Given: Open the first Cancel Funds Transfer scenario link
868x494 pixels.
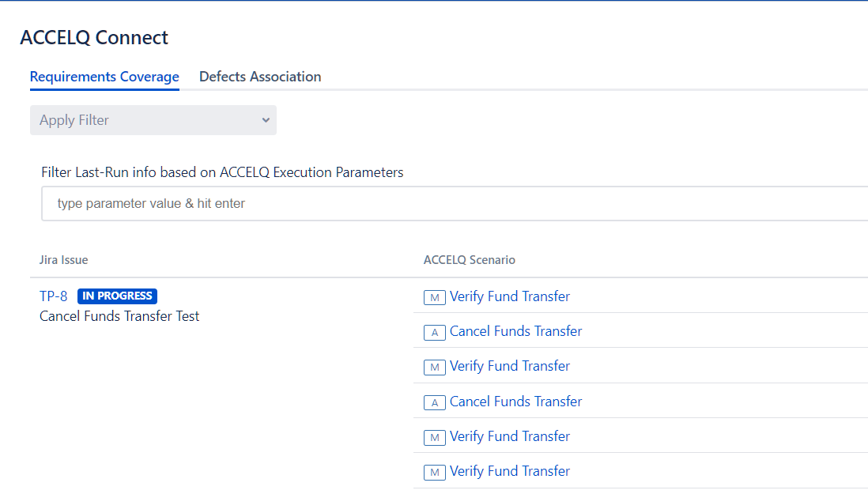Looking at the screenshot, I should click(x=515, y=331).
